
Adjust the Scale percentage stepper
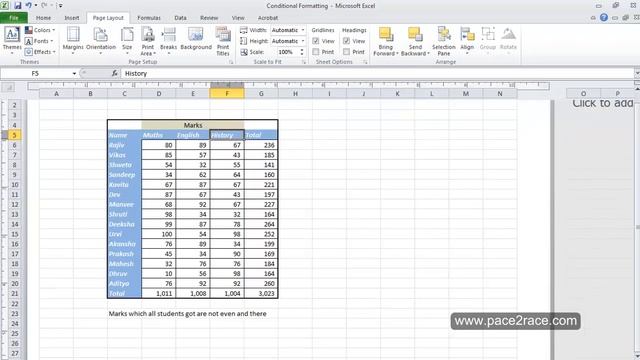coord(302,52)
